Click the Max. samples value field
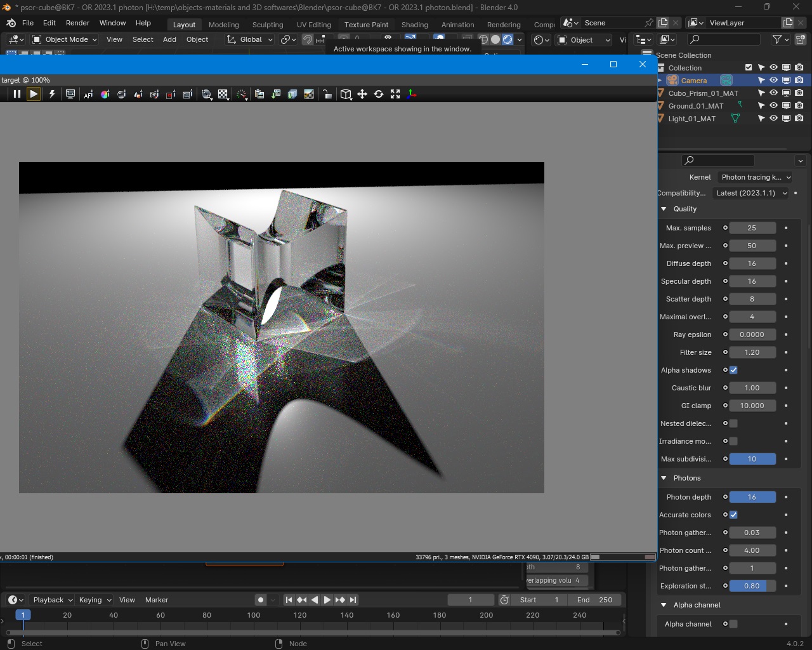This screenshot has height=650, width=812. pyautogui.click(x=752, y=228)
